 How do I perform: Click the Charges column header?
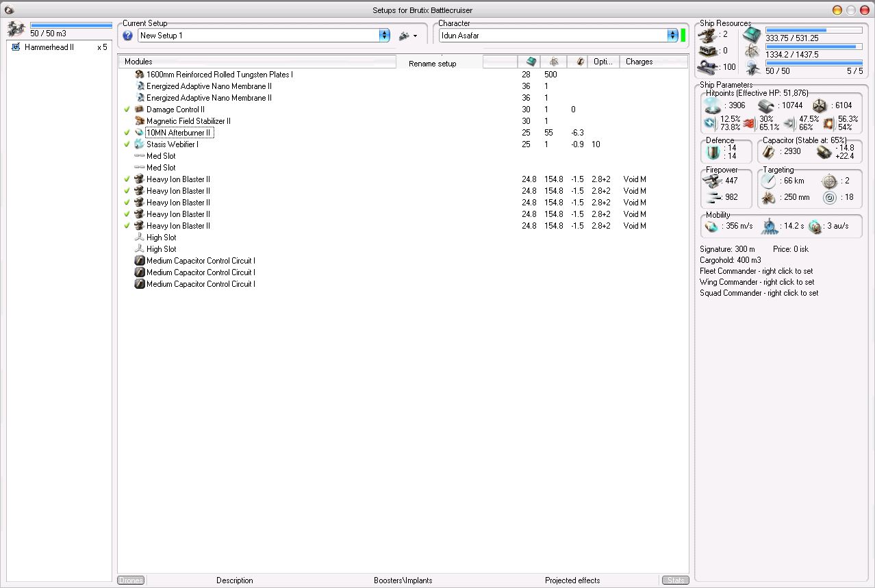tap(653, 62)
